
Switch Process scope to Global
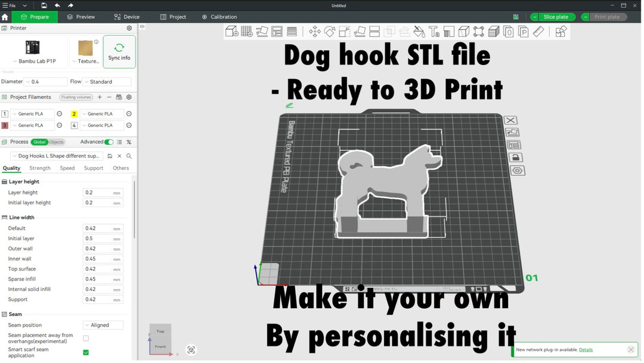tap(39, 142)
